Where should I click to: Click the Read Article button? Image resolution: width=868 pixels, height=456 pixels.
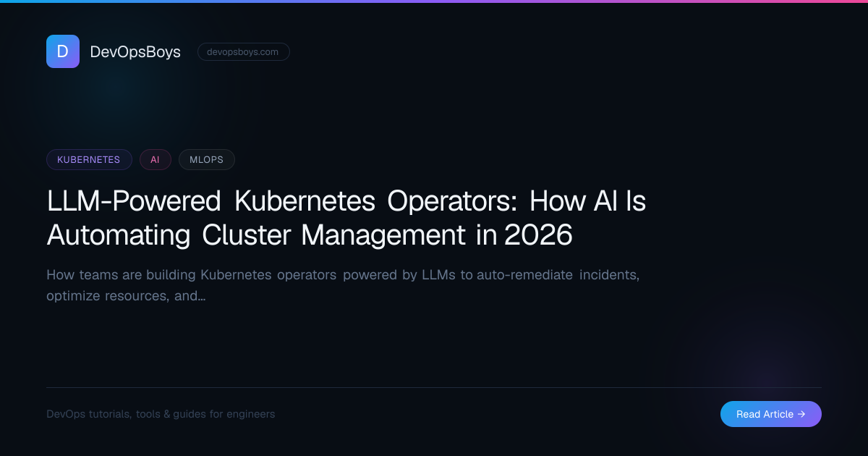tap(771, 414)
